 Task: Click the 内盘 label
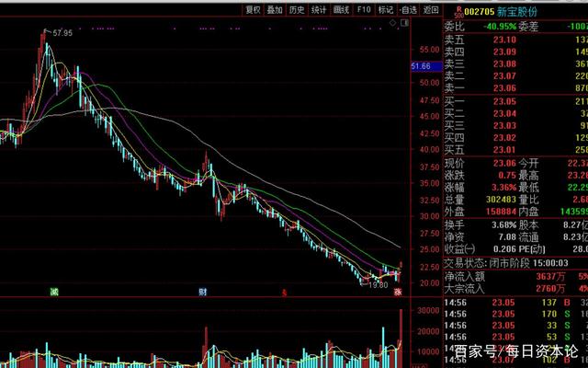click(528, 212)
